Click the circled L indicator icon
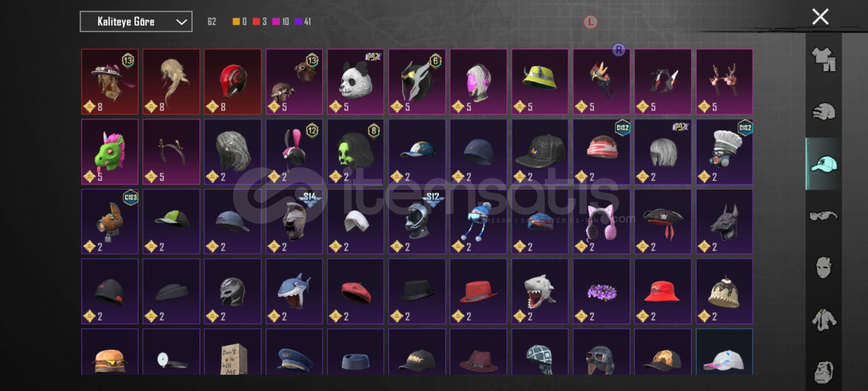This screenshot has height=391, width=868. tap(590, 22)
